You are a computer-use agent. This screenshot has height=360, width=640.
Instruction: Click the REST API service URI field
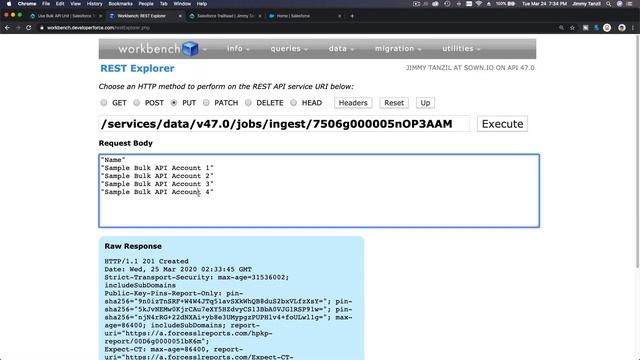(284, 124)
